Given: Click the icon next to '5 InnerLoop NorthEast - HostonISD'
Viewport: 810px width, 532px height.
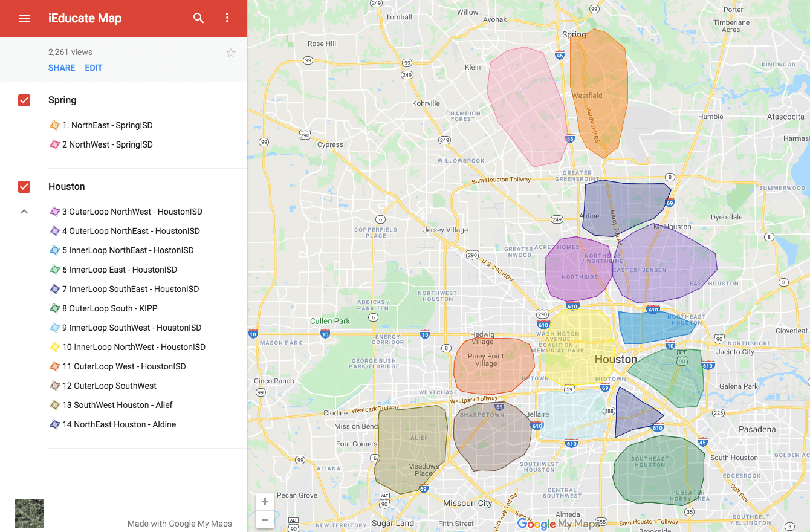Looking at the screenshot, I should point(54,250).
